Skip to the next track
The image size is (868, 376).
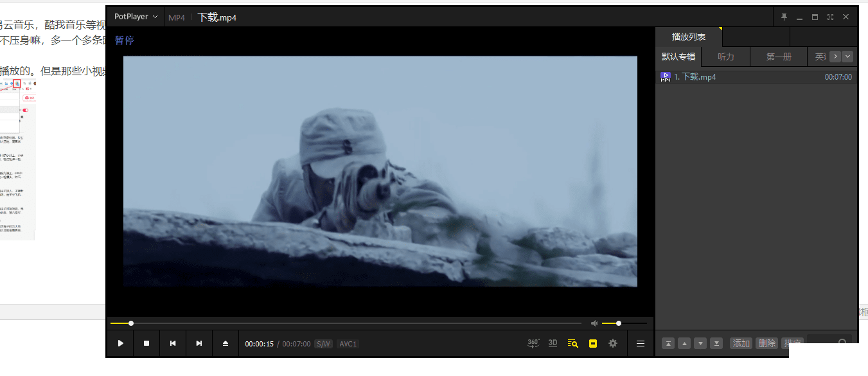pyautogui.click(x=199, y=343)
